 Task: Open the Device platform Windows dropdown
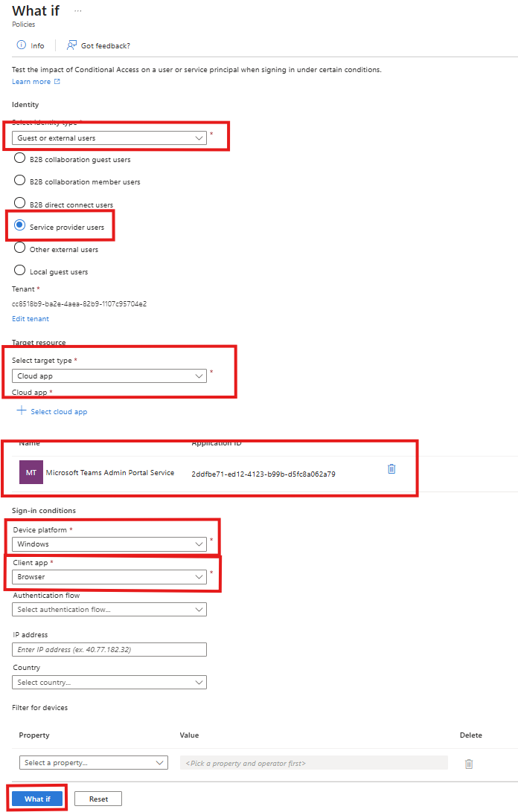(109, 544)
